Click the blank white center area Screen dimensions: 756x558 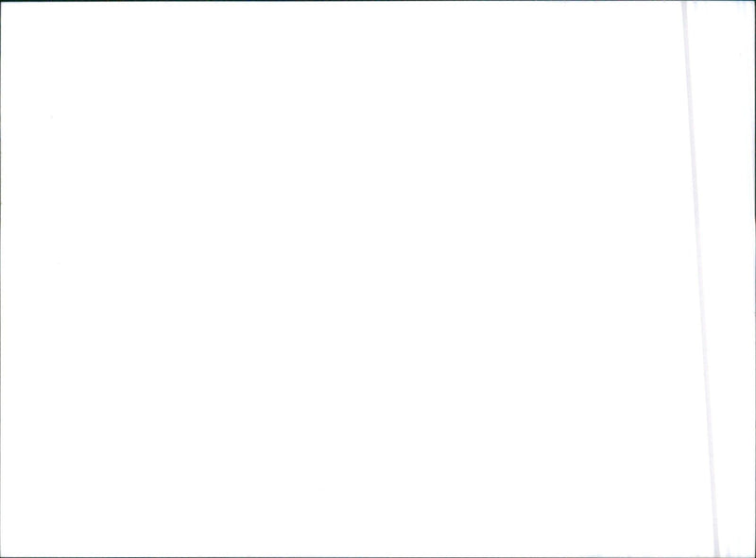pyautogui.click(x=342, y=279)
